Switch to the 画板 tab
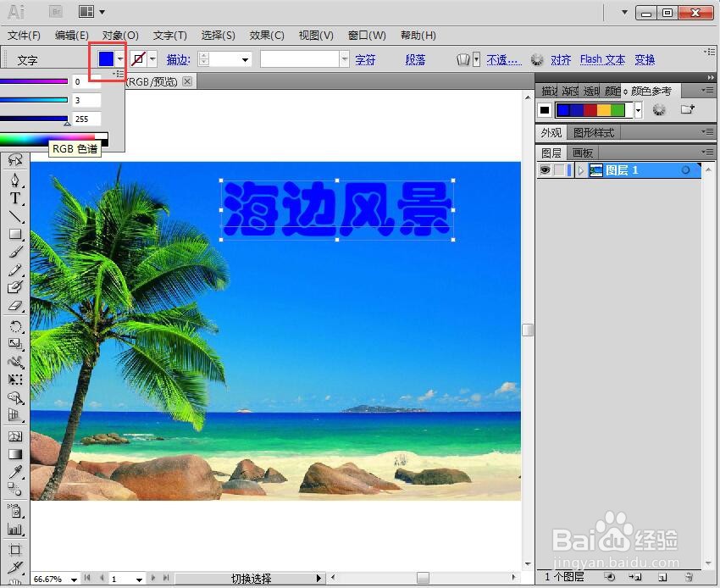The height and width of the screenshot is (588, 720). tap(581, 152)
